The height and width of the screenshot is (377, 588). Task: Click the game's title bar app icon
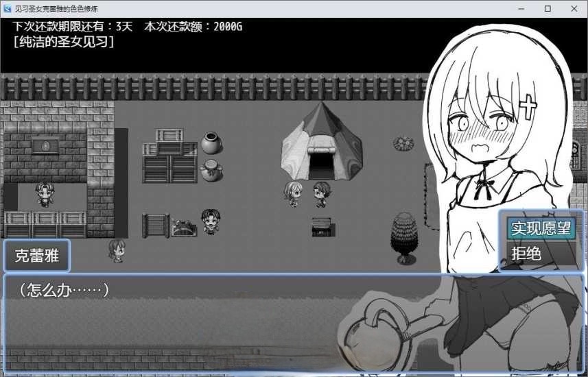pyautogui.click(x=8, y=9)
